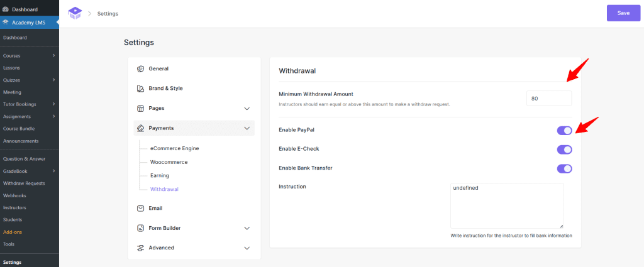Click the Minimum Withdrawal Amount field

pos(548,99)
